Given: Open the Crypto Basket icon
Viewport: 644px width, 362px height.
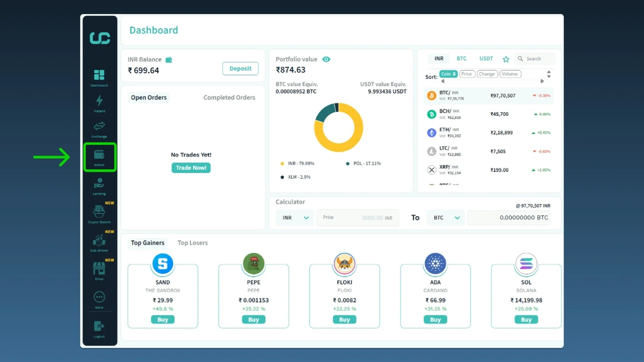Looking at the screenshot, I should coord(99,212).
